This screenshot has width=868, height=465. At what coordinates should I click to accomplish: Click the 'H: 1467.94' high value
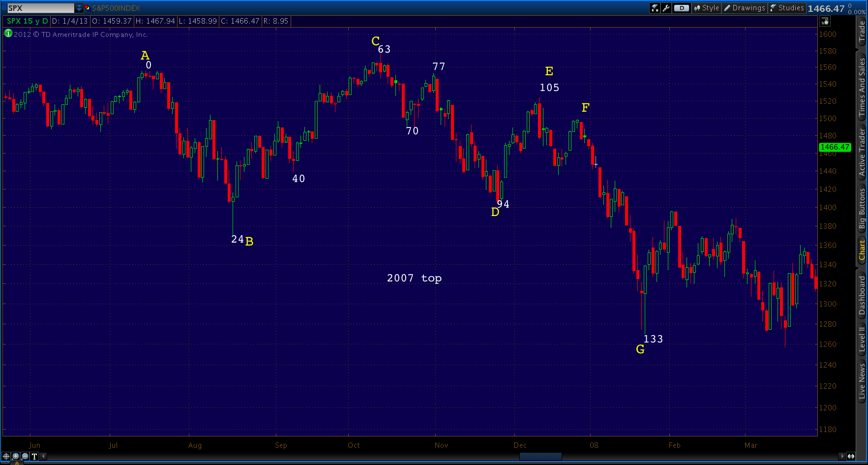click(155, 21)
